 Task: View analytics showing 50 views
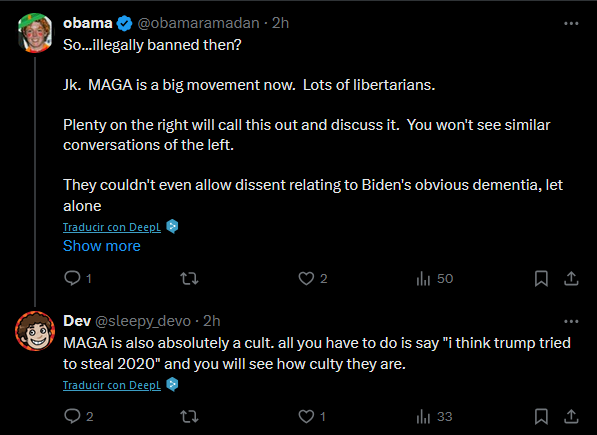[434, 278]
